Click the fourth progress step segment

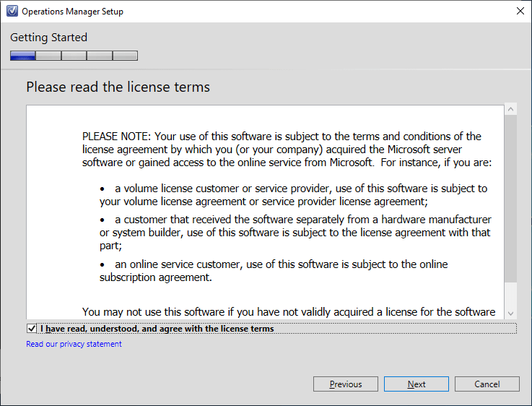click(100, 56)
